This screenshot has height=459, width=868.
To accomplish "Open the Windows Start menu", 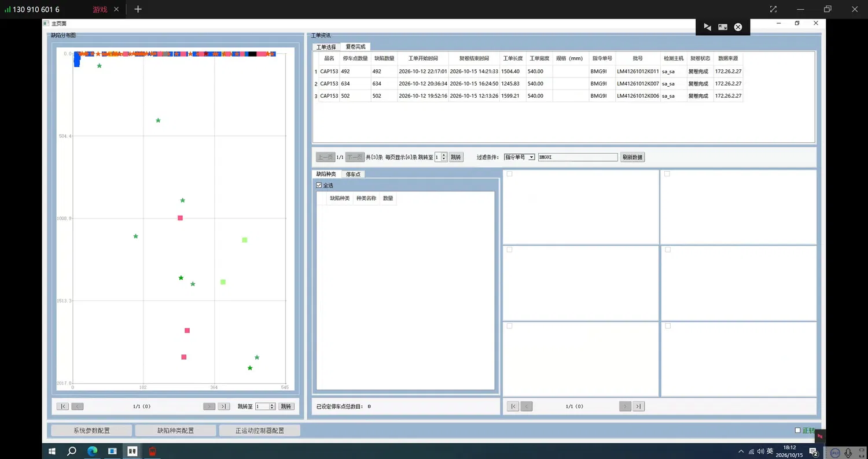I will point(52,451).
